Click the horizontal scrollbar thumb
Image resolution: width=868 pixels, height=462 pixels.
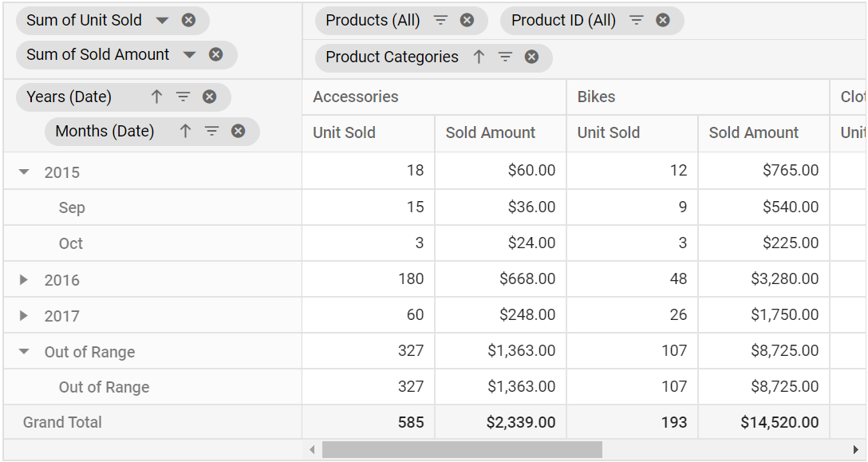[462, 449]
